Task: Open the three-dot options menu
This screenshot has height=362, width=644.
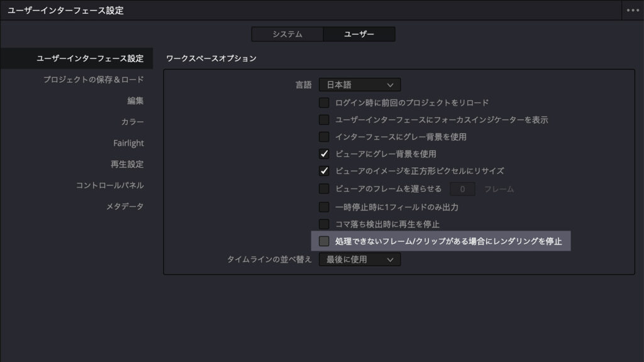Action: pos(633,10)
